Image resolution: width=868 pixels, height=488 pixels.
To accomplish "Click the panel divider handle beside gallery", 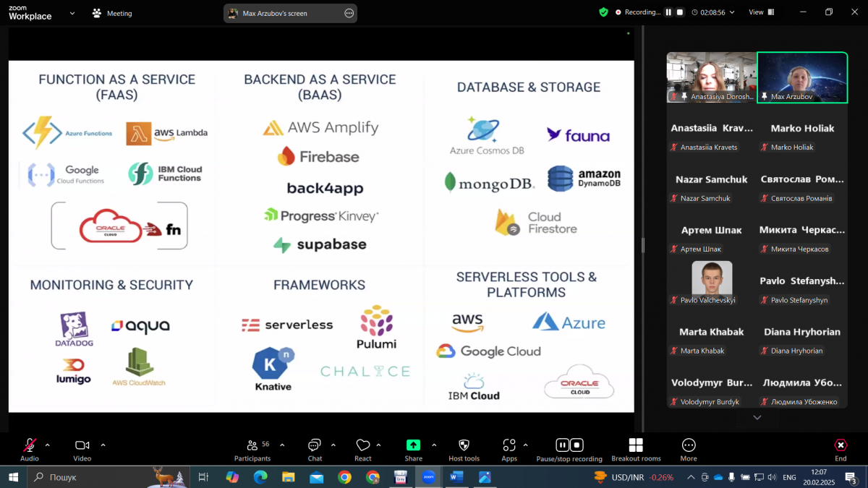I will [x=642, y=246].
